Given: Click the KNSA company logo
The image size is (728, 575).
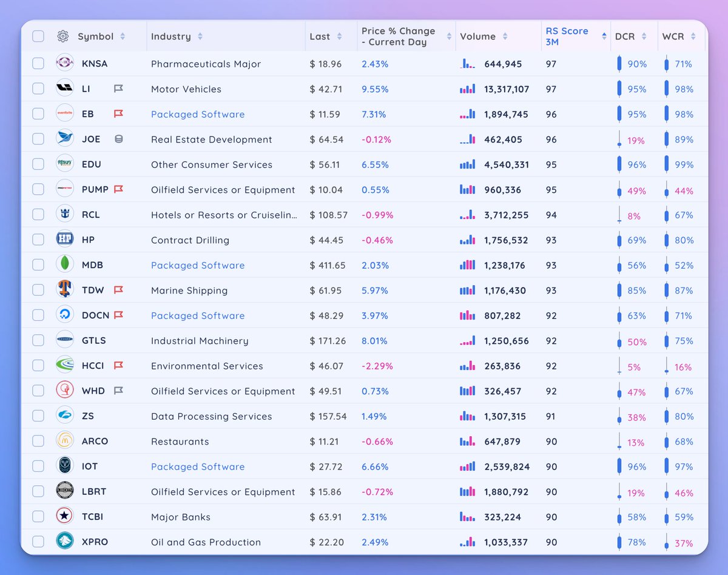Looking at the screenshot, I should coord(65,64).
